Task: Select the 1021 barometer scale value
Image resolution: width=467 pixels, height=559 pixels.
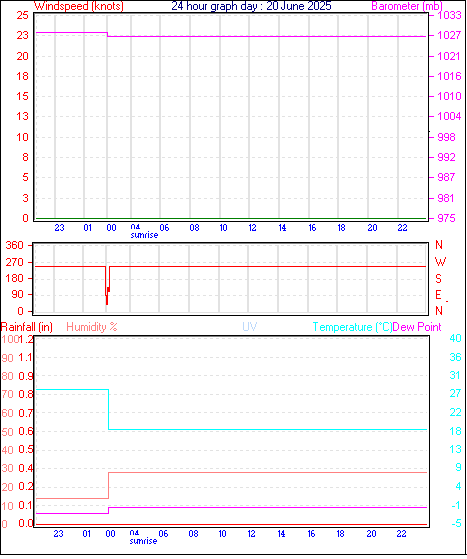Action: pos(449,56)
